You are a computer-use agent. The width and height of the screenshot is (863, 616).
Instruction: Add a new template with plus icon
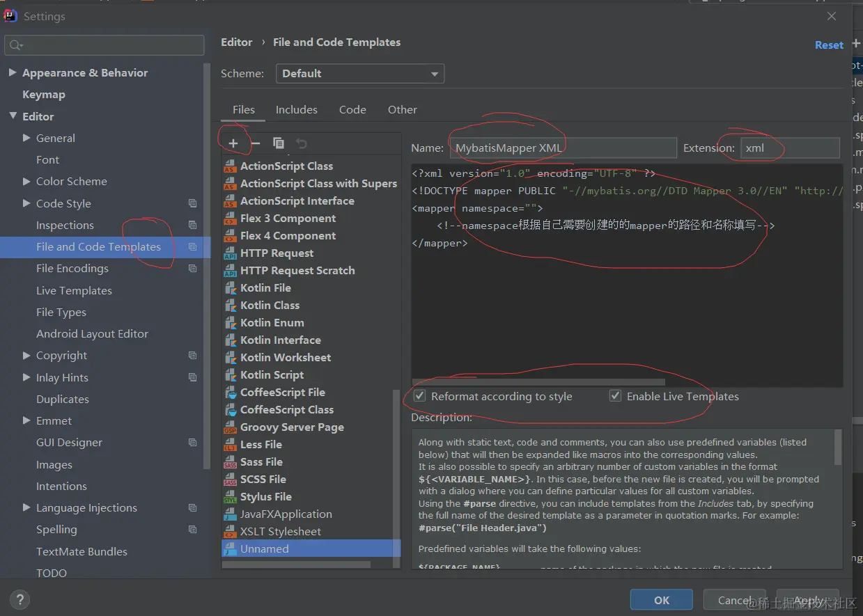pyautogui.click(x=233, y=143)
